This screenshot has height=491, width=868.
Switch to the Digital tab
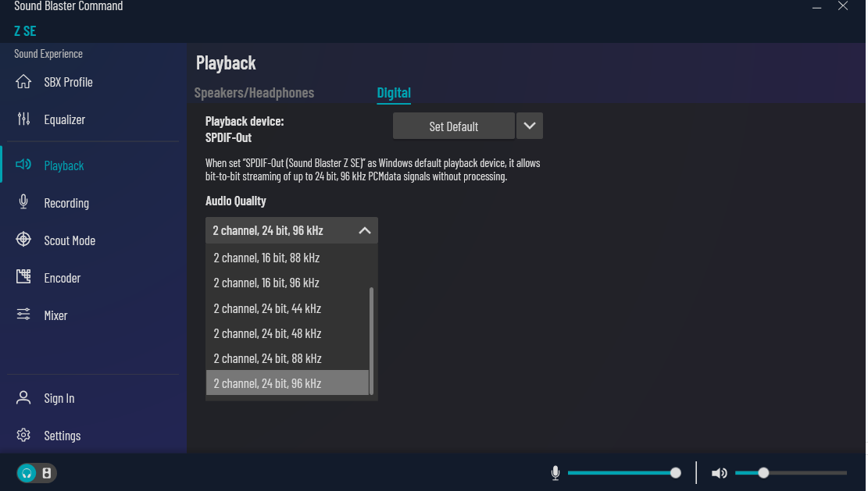394,92
